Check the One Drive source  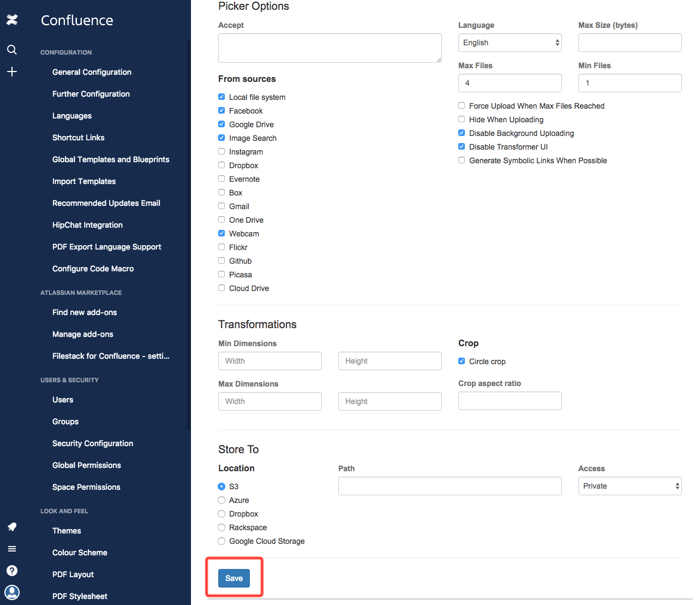(x=222, y=220)
